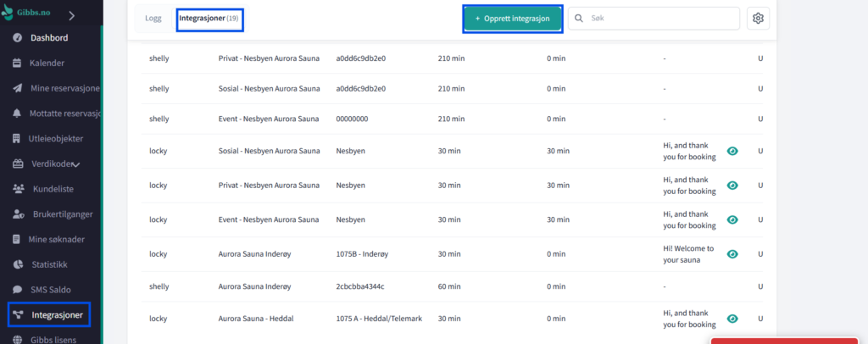
Task: Click the magnifier icon in the search box
Action: [x=579, y=19]
